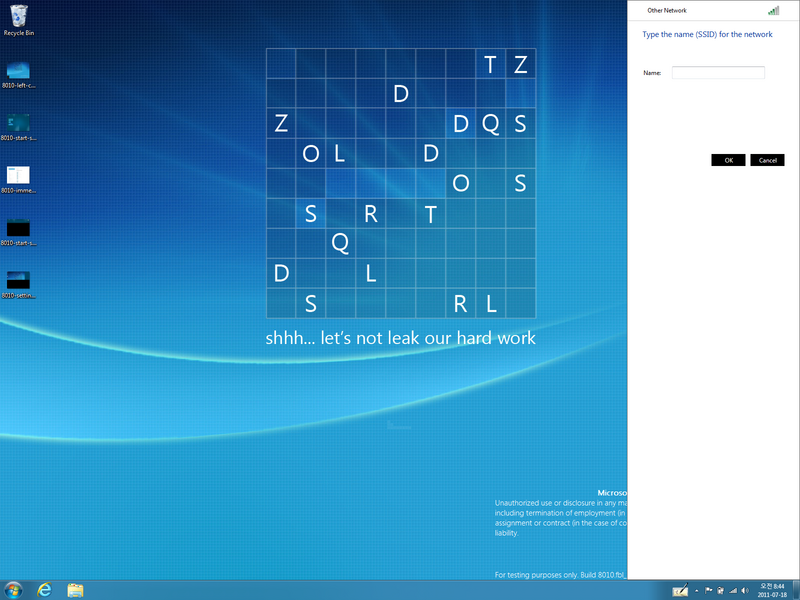This screenshot has height=600, width=800.
Task: Select the 8010-imme... desktop file
Action: [x=18, y=180]
